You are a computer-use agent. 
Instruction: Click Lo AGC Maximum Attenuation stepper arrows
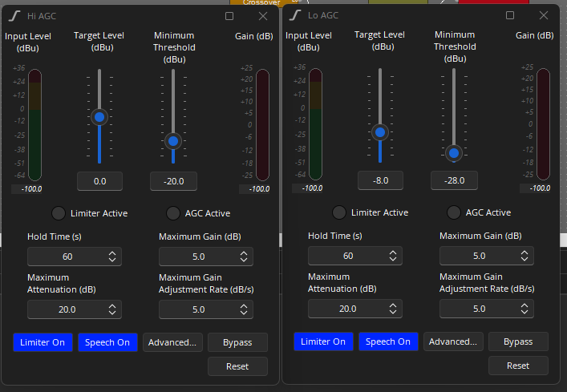point(393,309)
